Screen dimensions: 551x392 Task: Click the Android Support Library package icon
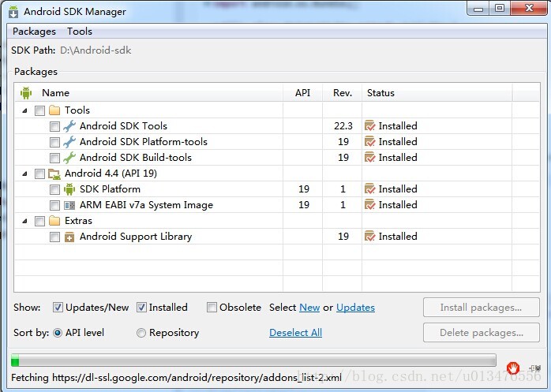pos(69,237)
